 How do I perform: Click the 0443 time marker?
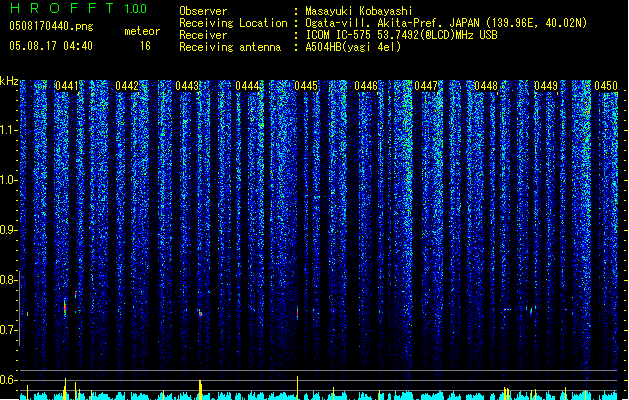(x=187, y=86)
